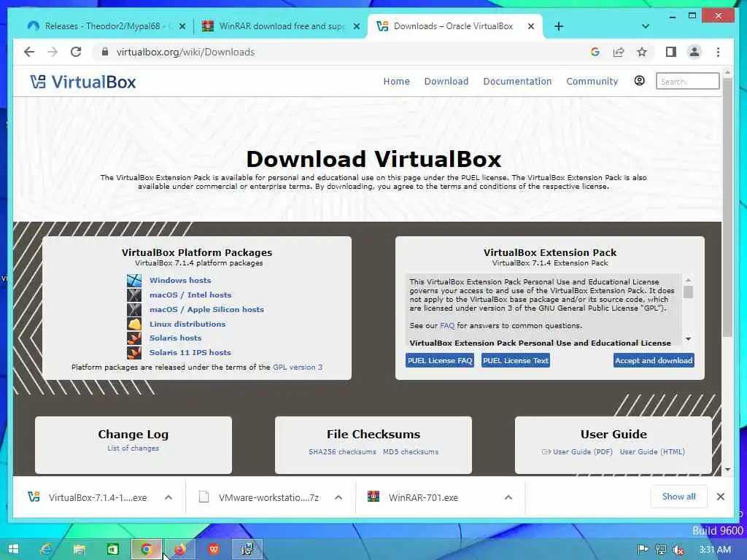
Task: Click Windows hosts package icon
Action: pos(134,281)
